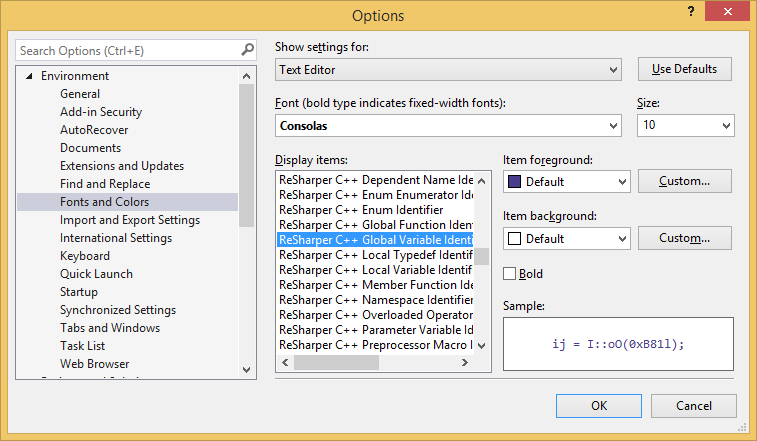Collapse the Environment tree node
This screenshot has width=757, height=441.
pyautogui.click(x=30, y=77)
